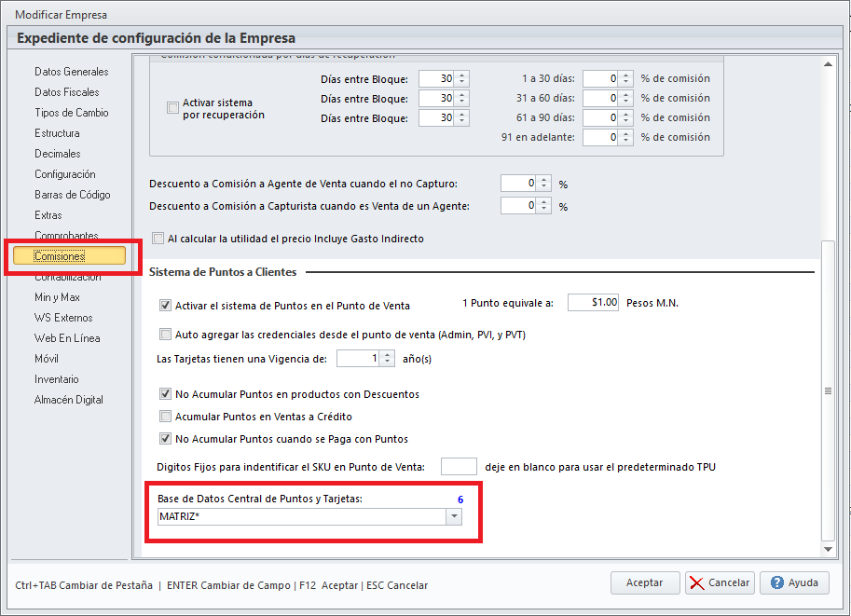Screen dimensions: 851x616
Task: Expand the MATRIZ* database dropdown
Action: pos(453,517)
